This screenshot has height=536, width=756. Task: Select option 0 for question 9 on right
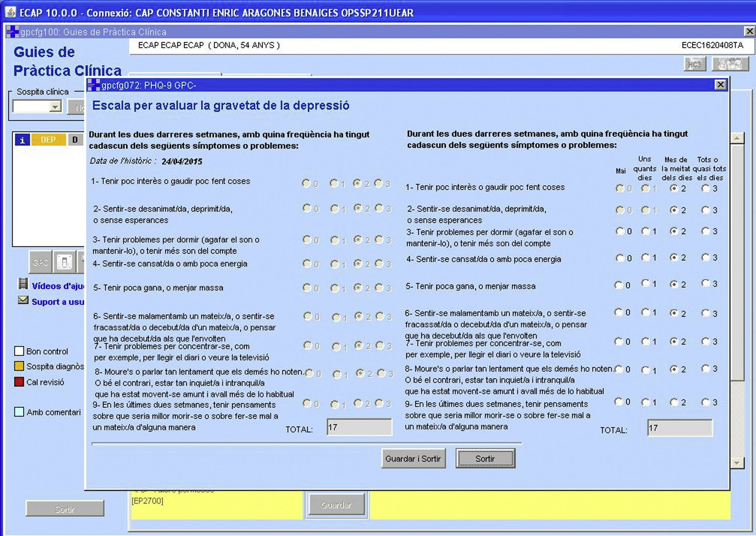point(619,402)
